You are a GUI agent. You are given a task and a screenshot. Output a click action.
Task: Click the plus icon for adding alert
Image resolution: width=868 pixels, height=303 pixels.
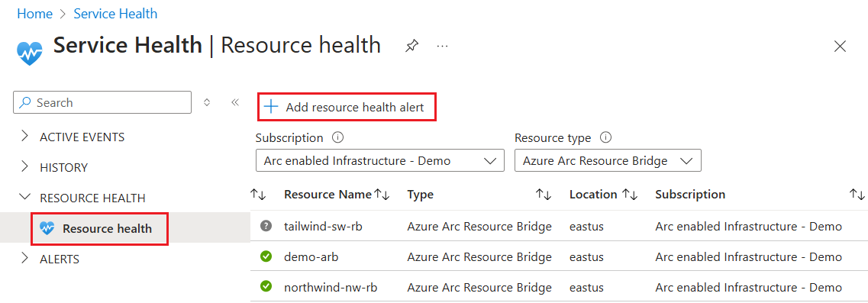pos(271,107)
